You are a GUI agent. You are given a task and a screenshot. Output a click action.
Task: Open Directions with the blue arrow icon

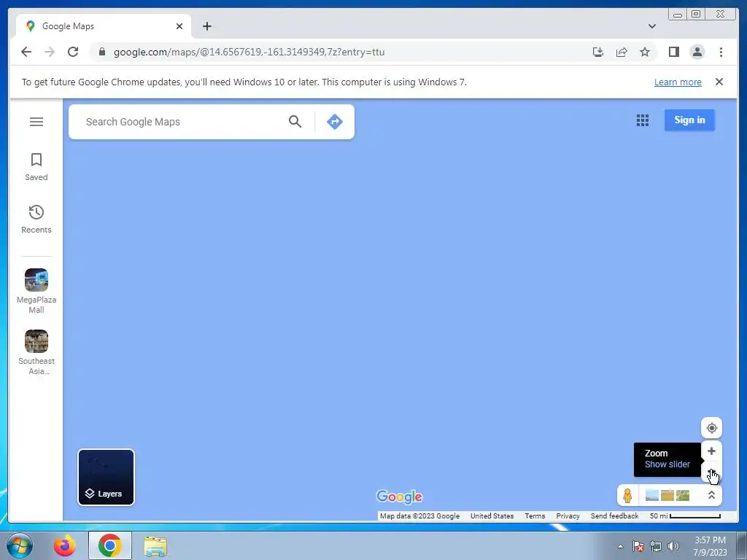334,122
